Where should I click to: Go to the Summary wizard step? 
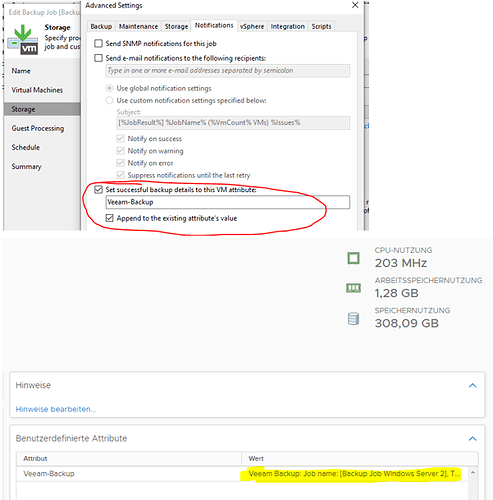[x=26, y=166]
